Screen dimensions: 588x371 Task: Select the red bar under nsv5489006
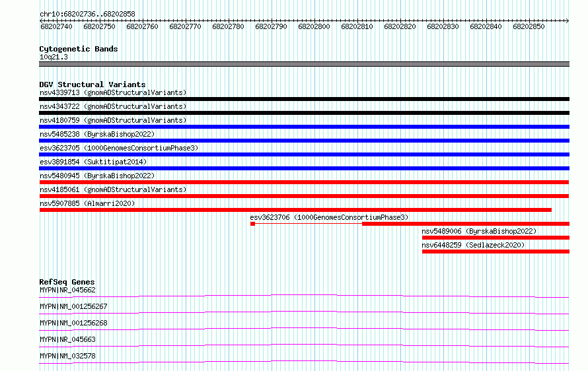(x=496, y=238)
